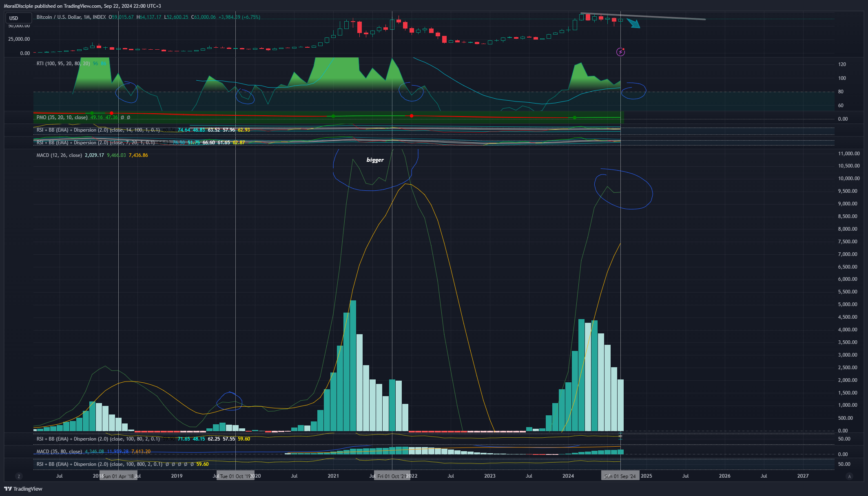Select the MACD (12, 26, close) legend
Screen dimensions: 868x496
[x=59, y=155]
